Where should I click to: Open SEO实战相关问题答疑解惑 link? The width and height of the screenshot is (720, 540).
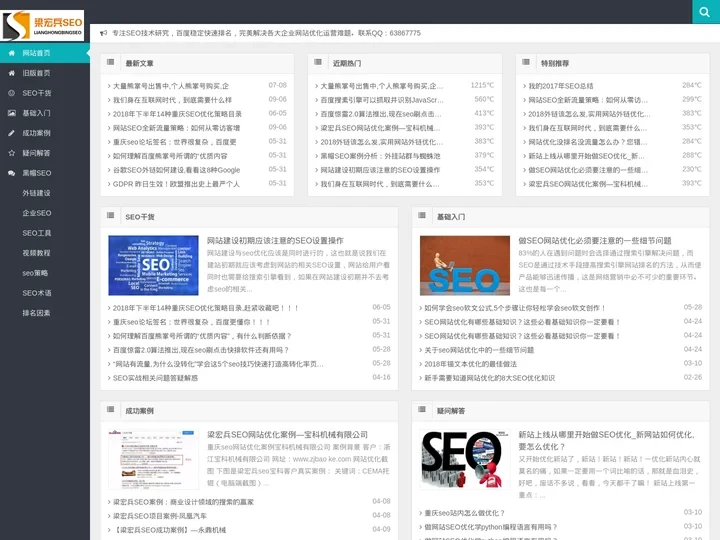pyautogui.click(x=153, y=378)
